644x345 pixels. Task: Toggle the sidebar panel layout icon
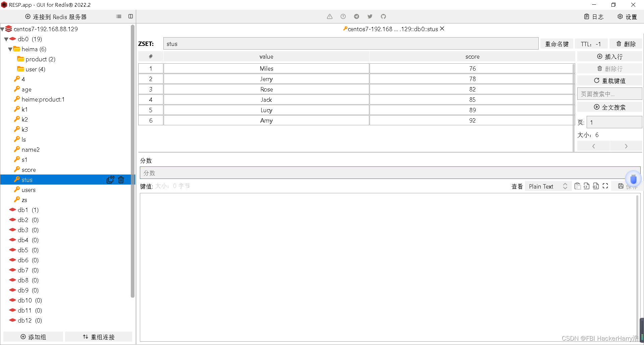pyautogui.click(x=131, y=16)
